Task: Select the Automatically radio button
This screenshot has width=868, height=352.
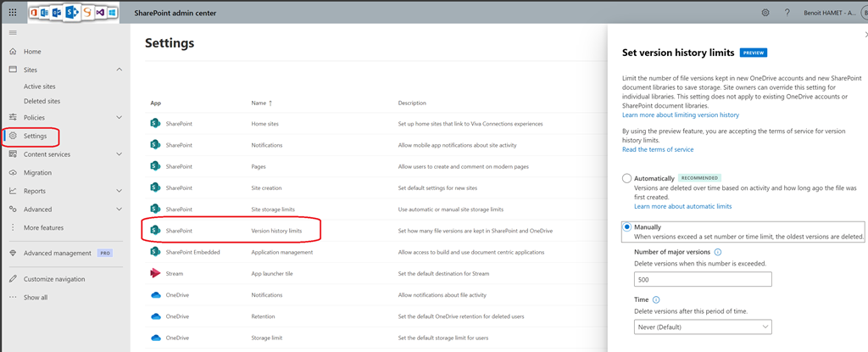Action: coord(627,178)
